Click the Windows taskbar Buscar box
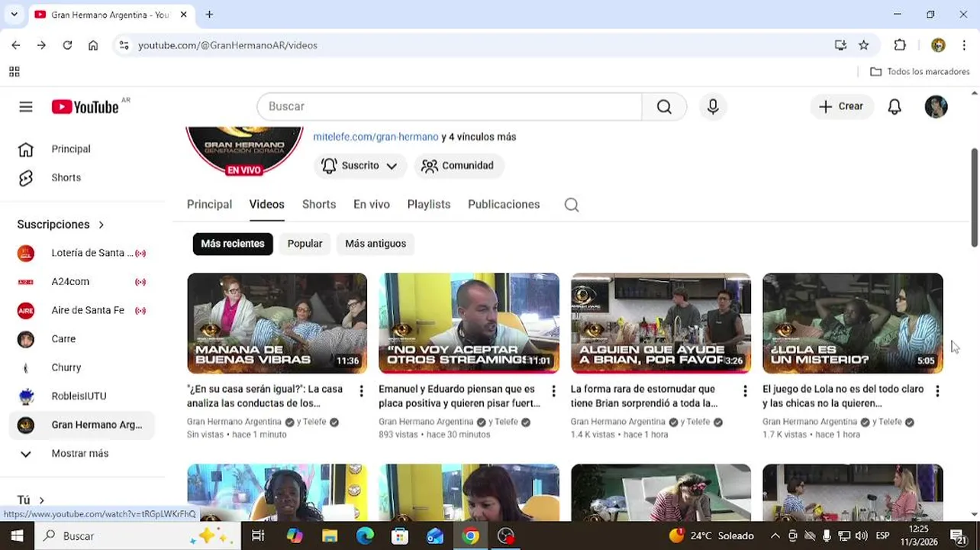980x550 pixels. click(x=137, y=535)
